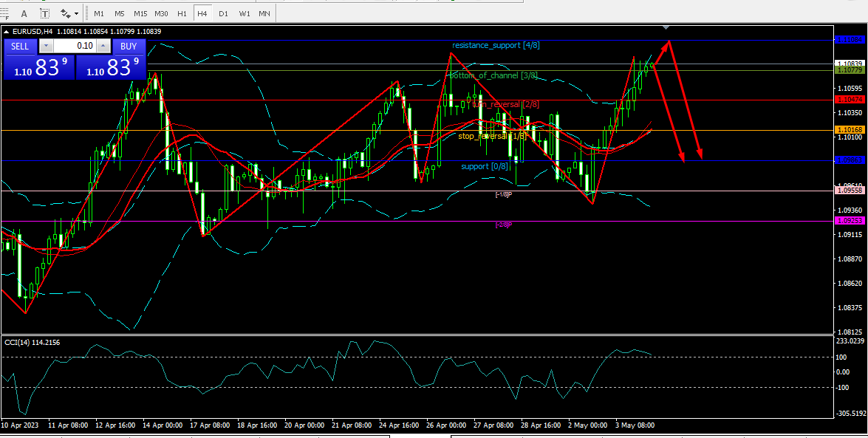The height and width of the screenshot is (438, 868).
Task: Click the 3 May 08:00 date label
Action: (635, 425)
